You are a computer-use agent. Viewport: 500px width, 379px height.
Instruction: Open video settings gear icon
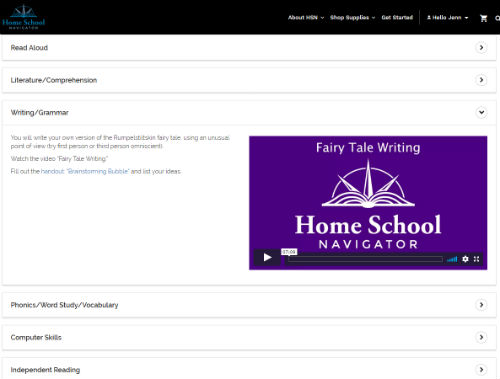pos(465,259)
